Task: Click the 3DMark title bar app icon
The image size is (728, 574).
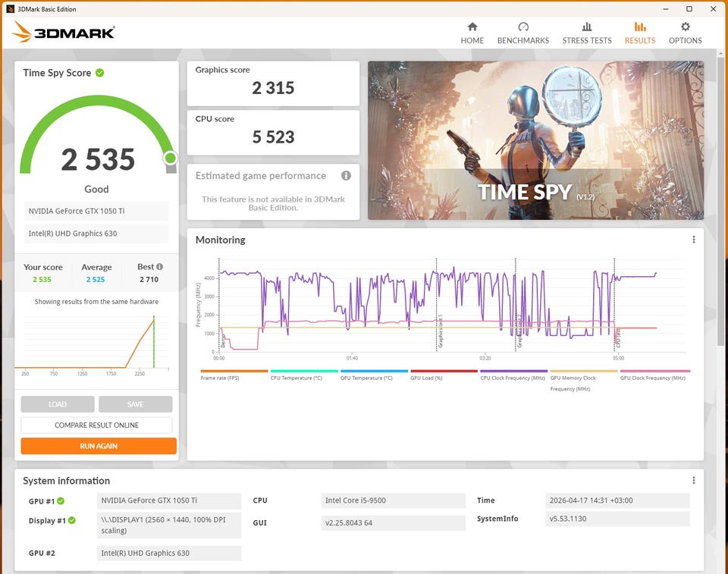Action: click(x=10, y=9)
